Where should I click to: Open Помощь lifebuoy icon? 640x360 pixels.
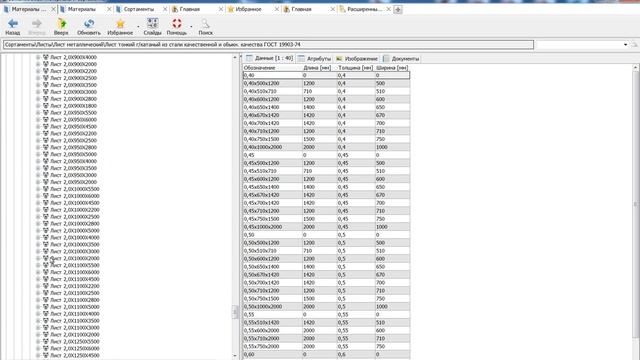(x=177, y=24)
